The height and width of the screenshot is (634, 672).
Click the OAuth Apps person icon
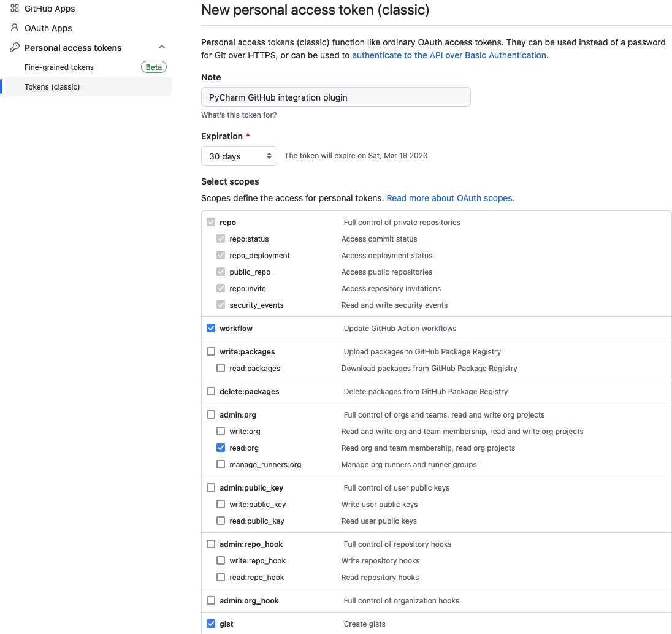pyautogui.click(x=13, y=28)
